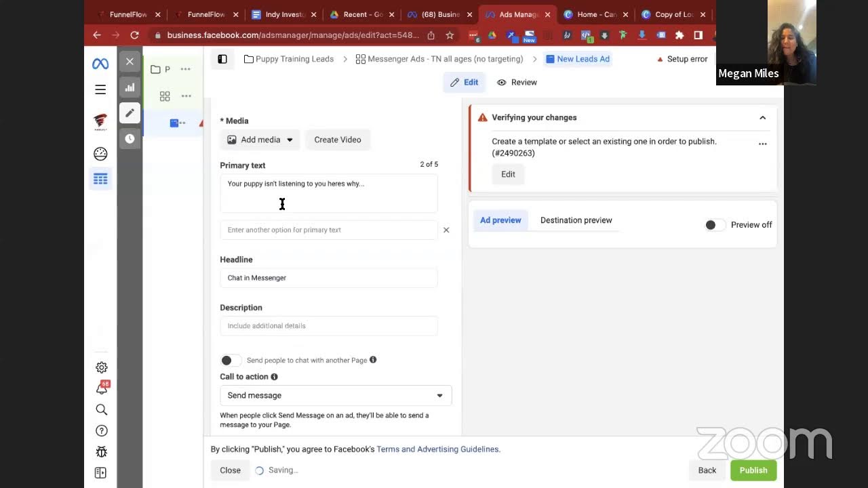
Task: Open the settings gear in sidebar
Action: (x=101, y=367)
